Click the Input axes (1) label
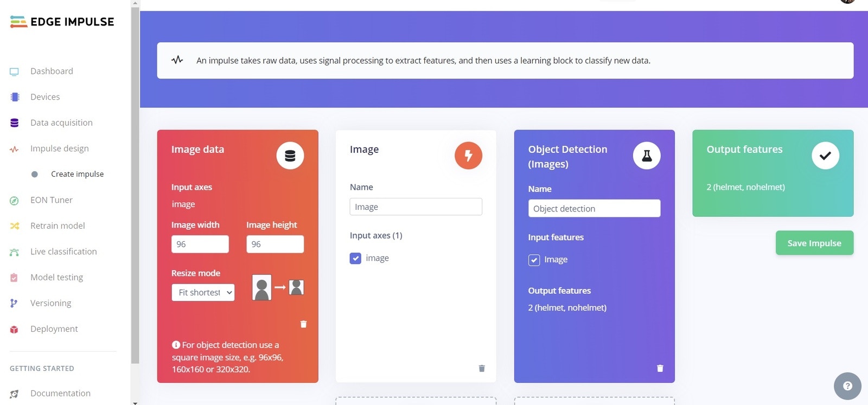The width and height of the screenshot is (868, 405). coord(376,236)
